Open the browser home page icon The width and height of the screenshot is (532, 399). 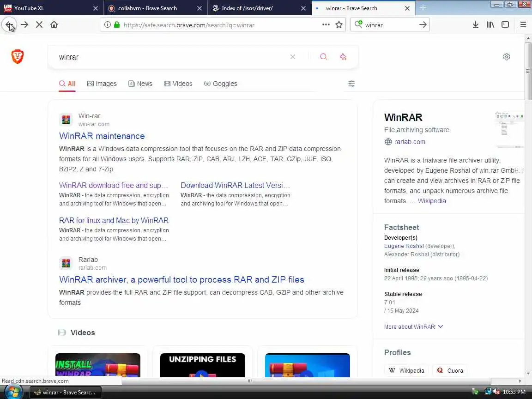tap(54, 25)
